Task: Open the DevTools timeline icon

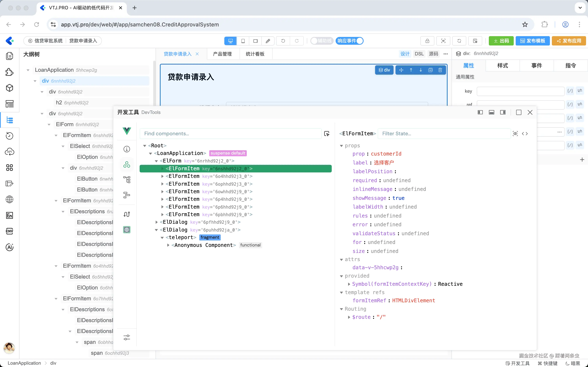Action: 127,195
